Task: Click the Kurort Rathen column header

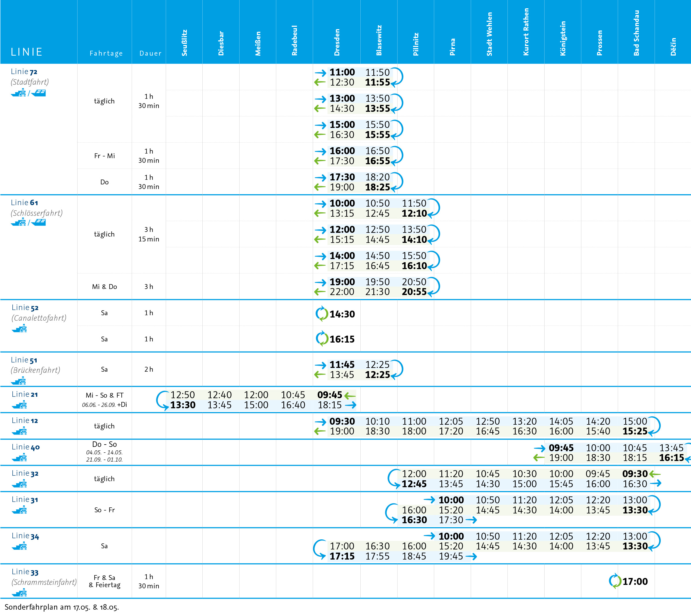Action: click(x=526, y=32)
